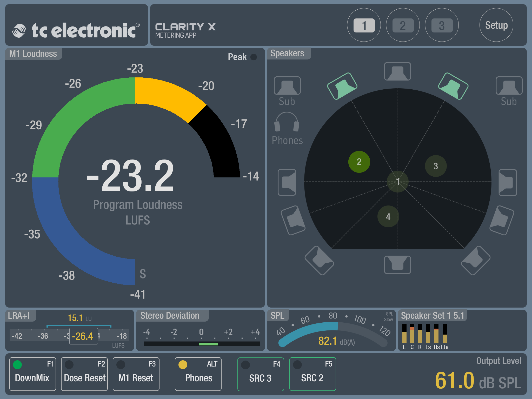The image size is (532, 399).
Task: Toggle the F5 SRC 2 source
Action: 313,374
